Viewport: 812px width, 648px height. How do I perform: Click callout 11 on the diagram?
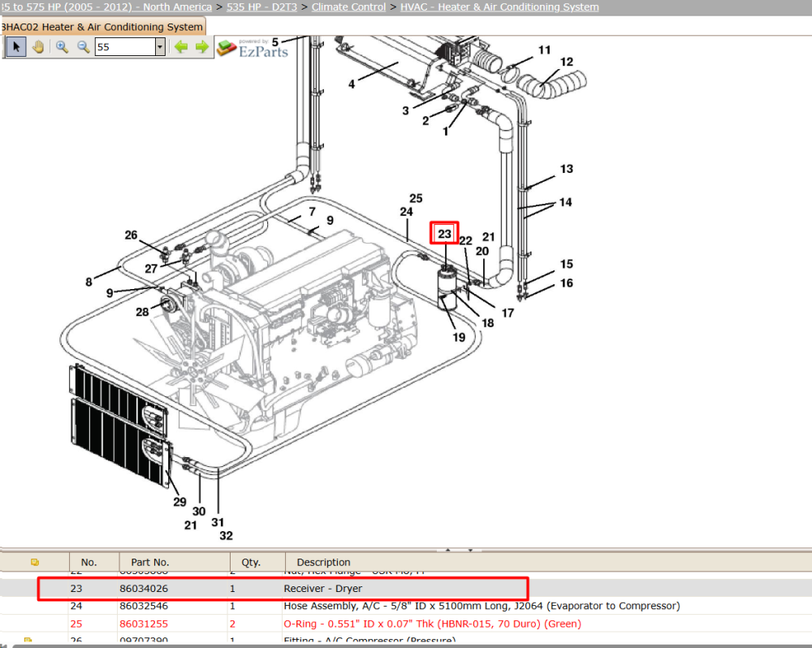pos(544,50)
